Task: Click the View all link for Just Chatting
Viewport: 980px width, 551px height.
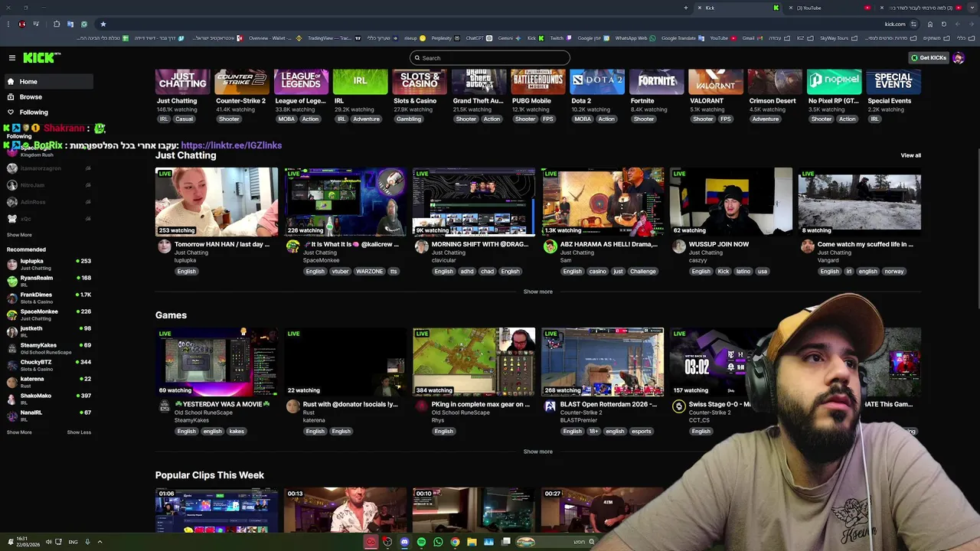Action: [x=910, y=155]
